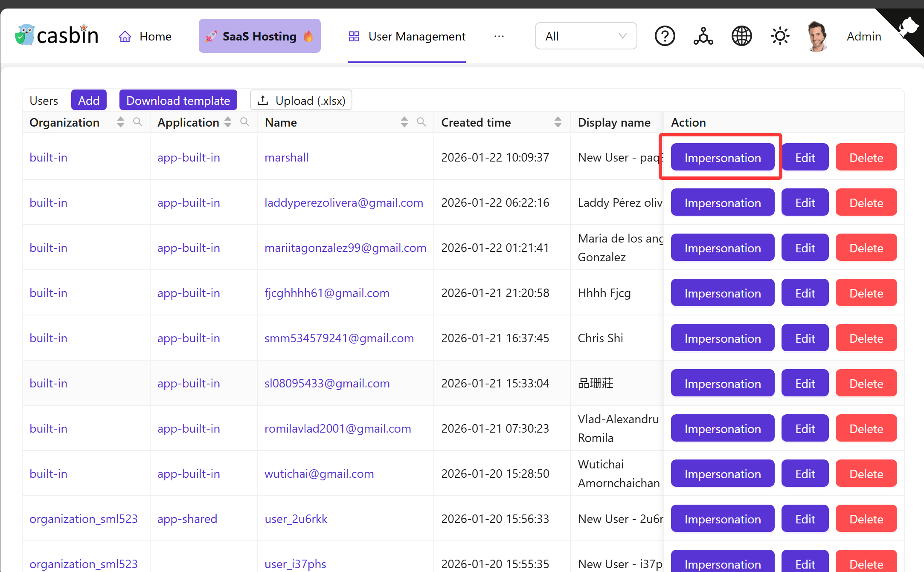
Task: Search Organization column via magnifier icon
Action: [x=137, y=122]
